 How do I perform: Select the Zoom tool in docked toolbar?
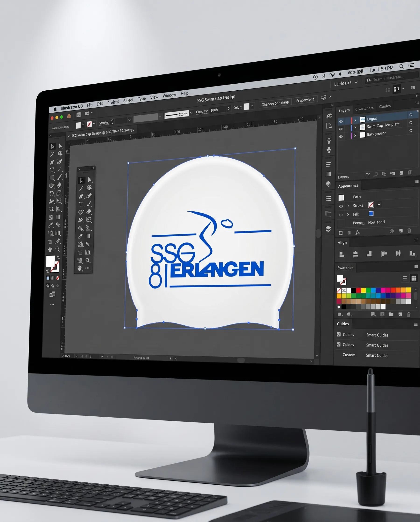point(58,249)
